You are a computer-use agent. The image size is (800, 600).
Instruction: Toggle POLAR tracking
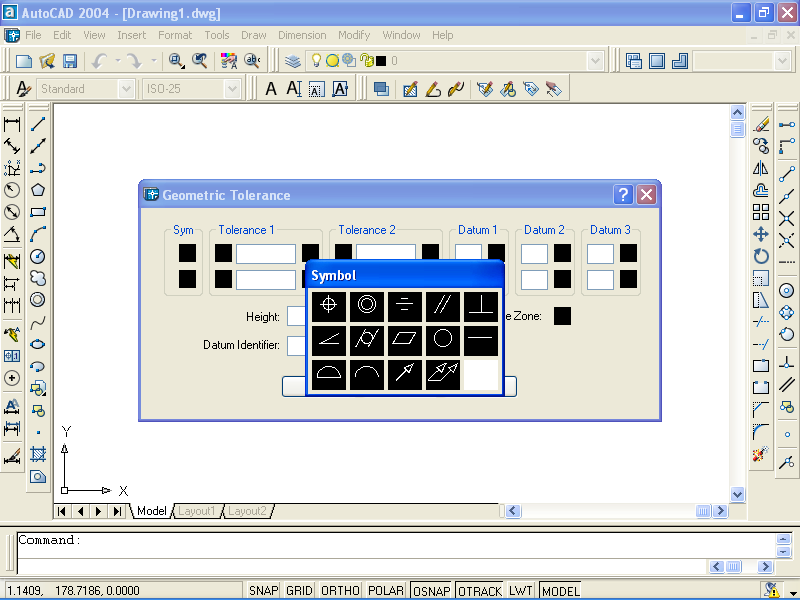[386, 591]
